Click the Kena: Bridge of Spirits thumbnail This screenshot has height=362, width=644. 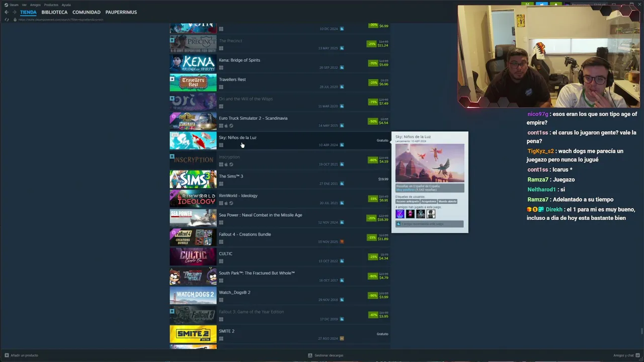coord(193,63)
